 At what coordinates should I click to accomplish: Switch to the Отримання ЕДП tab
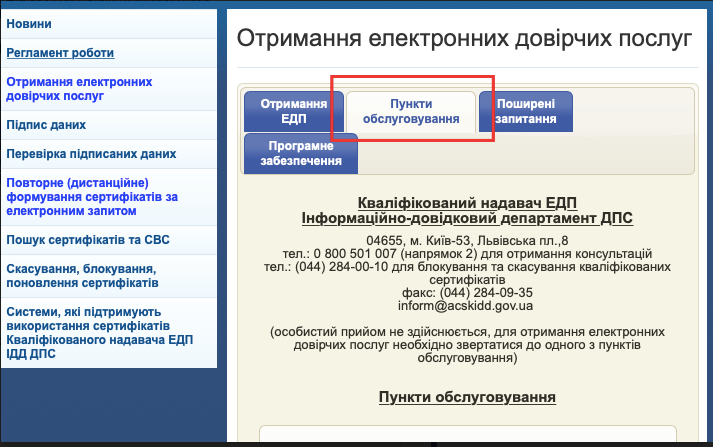294,111
